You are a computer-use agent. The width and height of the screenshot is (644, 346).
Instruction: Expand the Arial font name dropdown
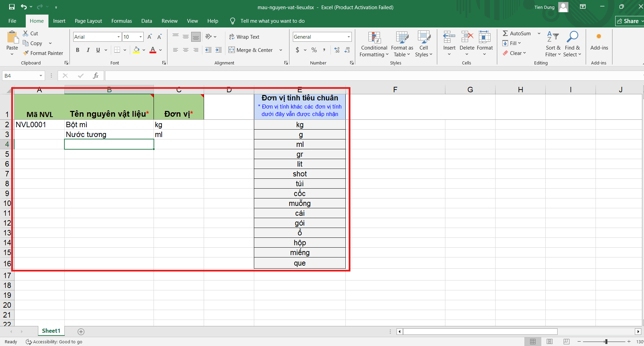point(119,37)
